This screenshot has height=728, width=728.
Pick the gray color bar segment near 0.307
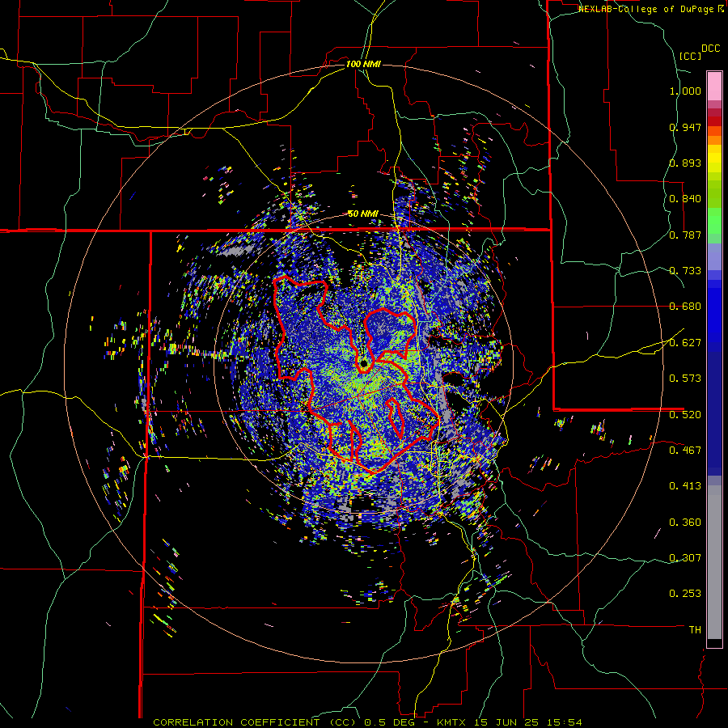(x=714, y=562)
